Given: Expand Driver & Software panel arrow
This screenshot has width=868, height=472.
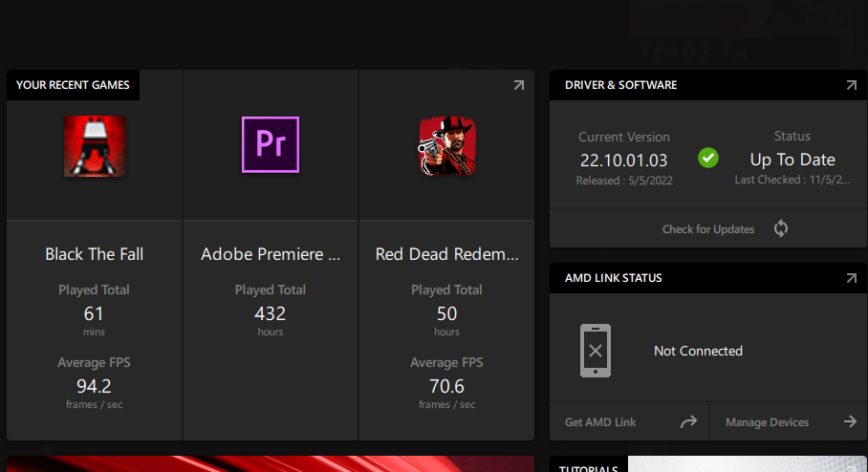Looking at the screenshot, I should point(852,85).
